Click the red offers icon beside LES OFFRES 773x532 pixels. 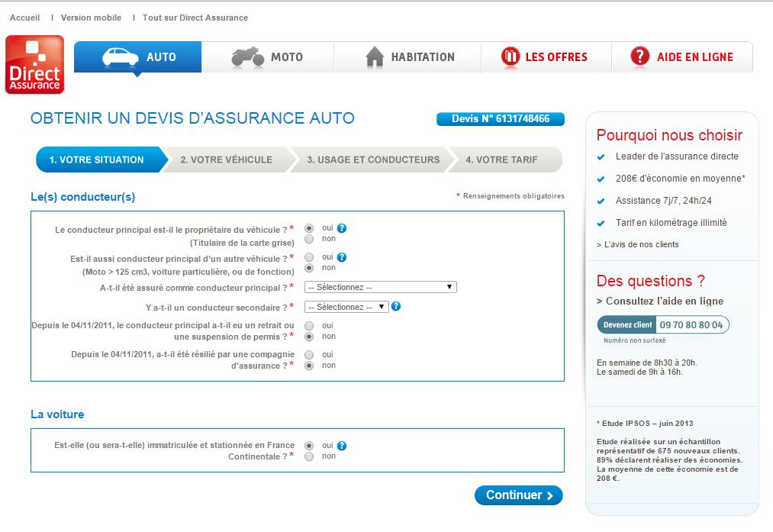pyautogui.click(x=511, y=56)
